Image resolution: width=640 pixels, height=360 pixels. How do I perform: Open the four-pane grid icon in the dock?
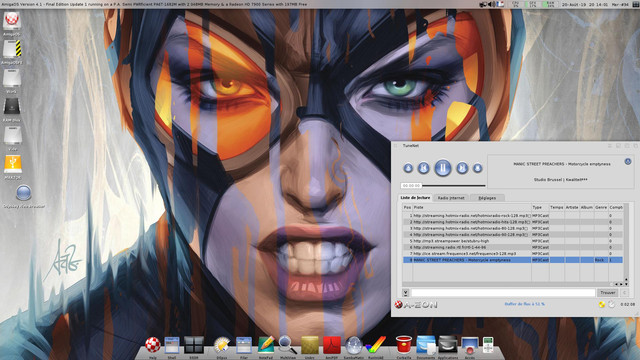point(194,345)
